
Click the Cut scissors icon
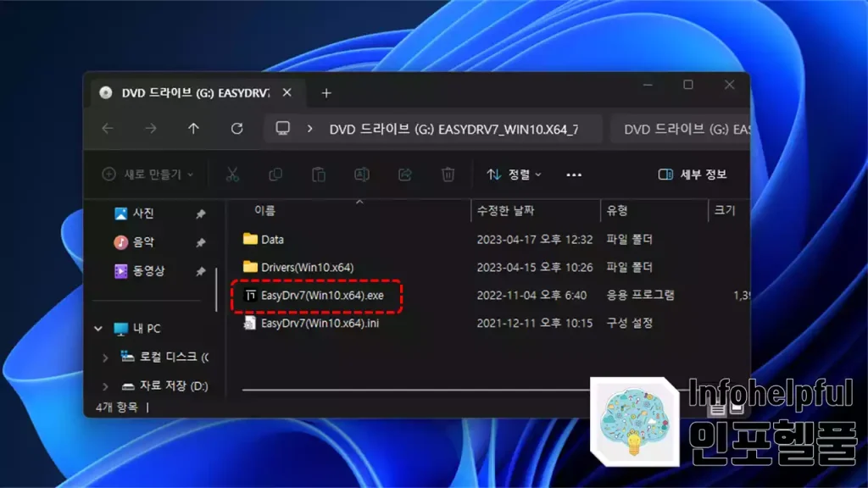(x=232, y=175)
